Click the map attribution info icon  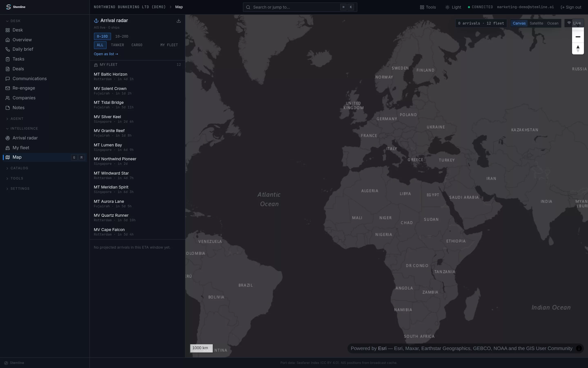click(x=579, y=348)
